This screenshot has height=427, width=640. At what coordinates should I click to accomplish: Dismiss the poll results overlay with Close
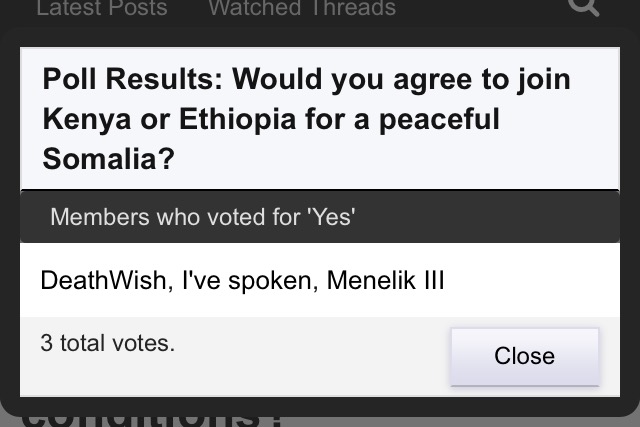point(524,356)
